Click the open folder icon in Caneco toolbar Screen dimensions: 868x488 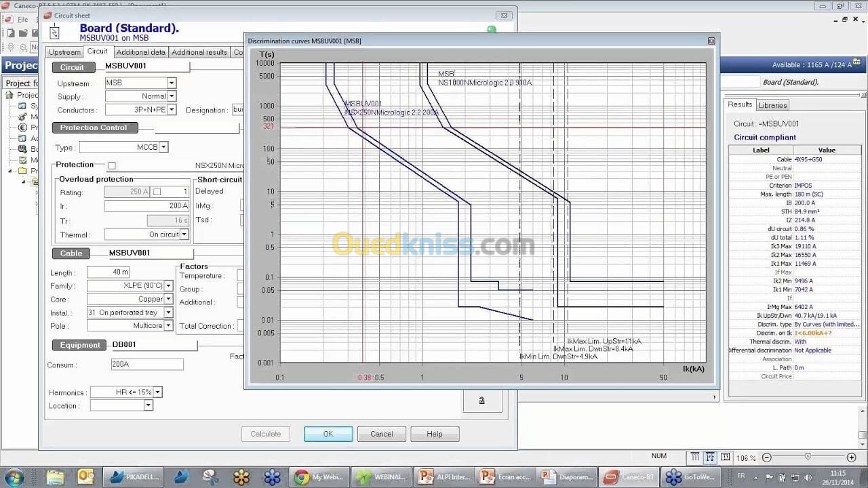[22, 33]
